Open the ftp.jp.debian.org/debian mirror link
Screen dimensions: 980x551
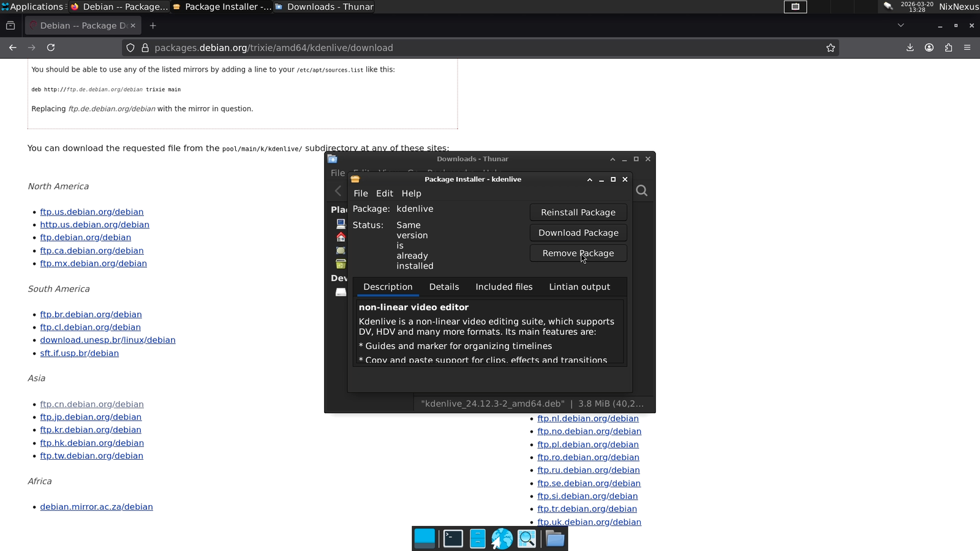pos(91,418)
